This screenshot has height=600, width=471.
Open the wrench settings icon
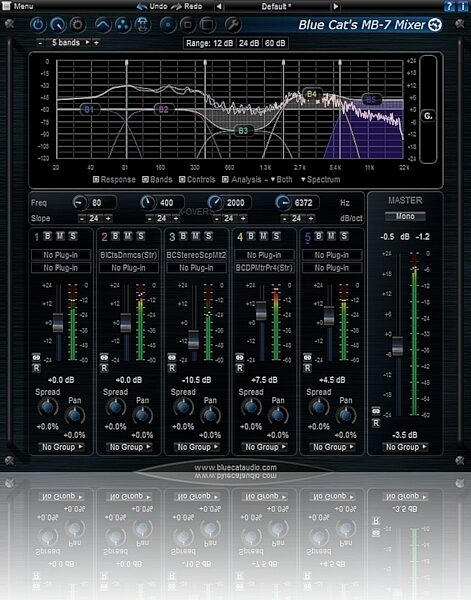point(233,25)
